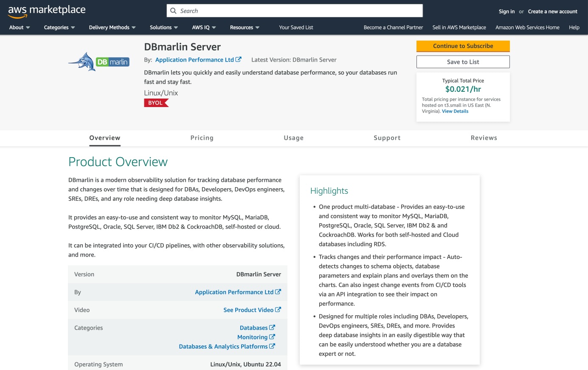
Task: Click the DBmarlin Server page title
Action: click(x=183, y=47)
